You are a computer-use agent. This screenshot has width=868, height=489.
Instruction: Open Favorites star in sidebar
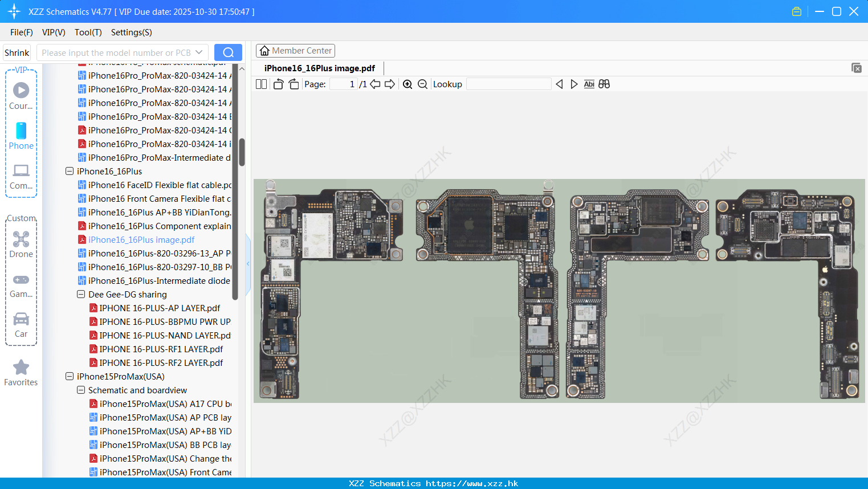[21, 373]
